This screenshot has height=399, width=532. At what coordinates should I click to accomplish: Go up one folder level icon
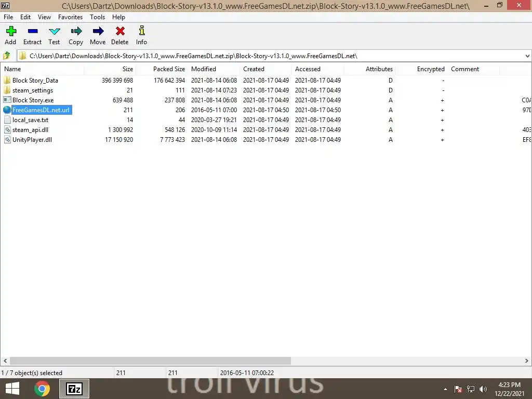pyautogui.click(x=6, y=56)
